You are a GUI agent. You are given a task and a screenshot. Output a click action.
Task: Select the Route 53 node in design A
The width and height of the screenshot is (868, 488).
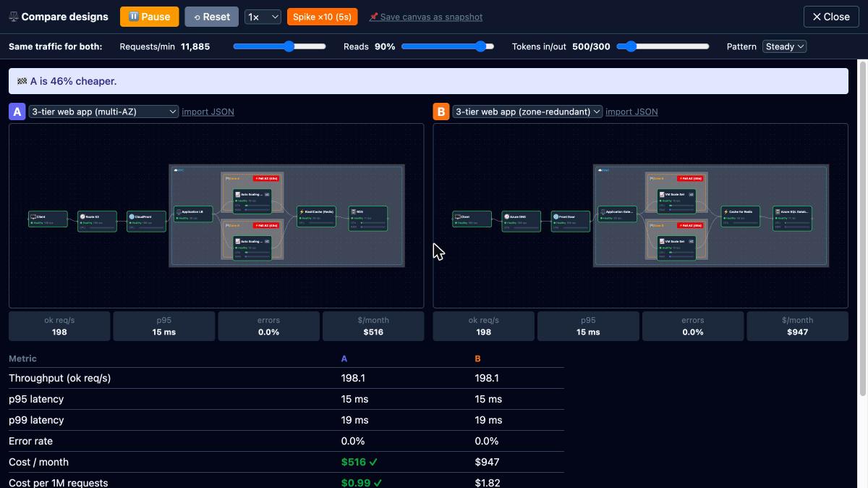97,220
